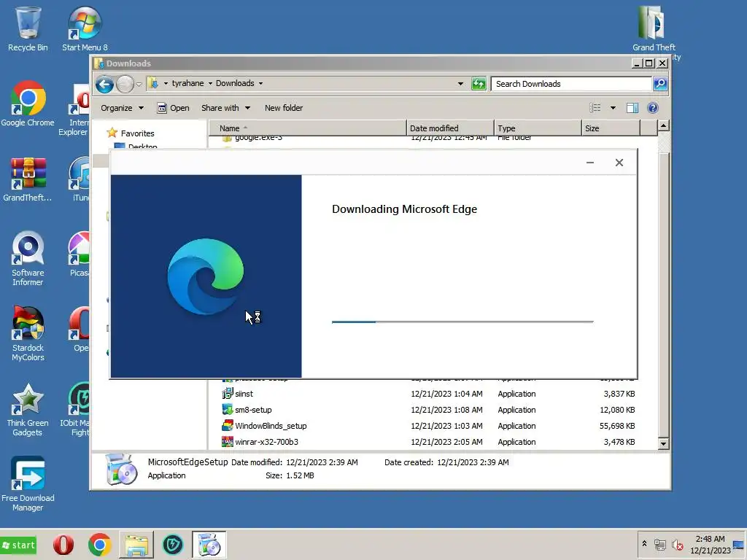Image resolution: width=747 pixels, height=560 pixels.
Task: Click the Help question mark icon
Action: 653,108
